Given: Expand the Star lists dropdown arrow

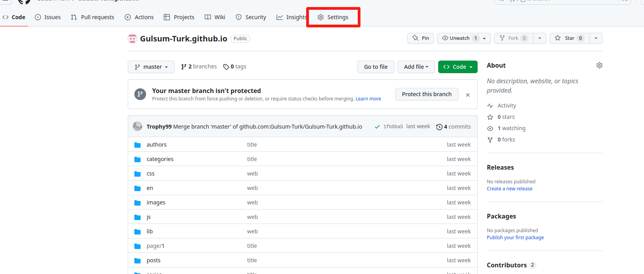Looking at the screenshot, I should click(596, 38).
